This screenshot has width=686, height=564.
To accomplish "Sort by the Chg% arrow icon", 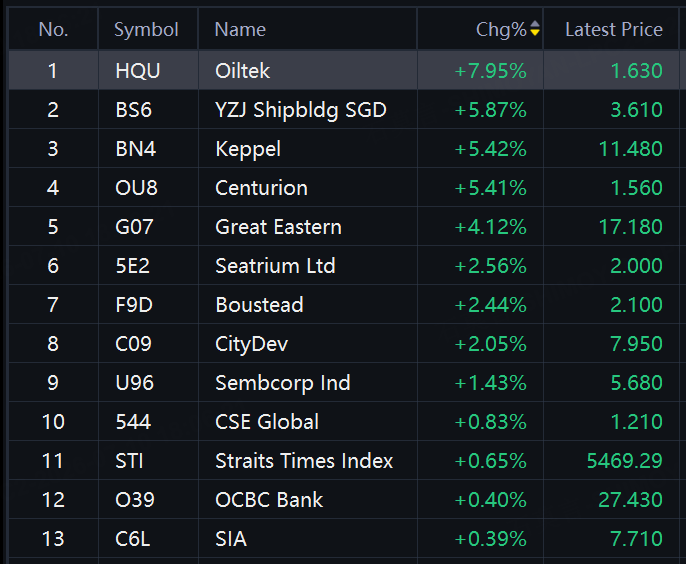I will pos(535,29).
